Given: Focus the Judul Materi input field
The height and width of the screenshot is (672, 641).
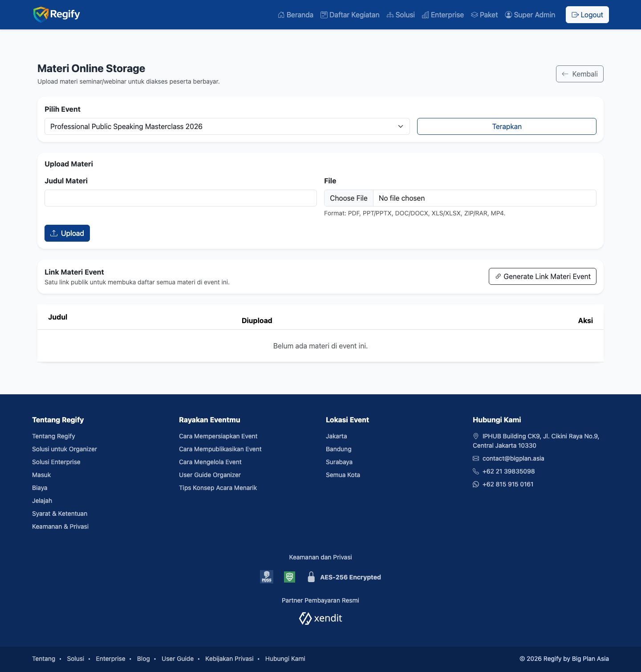Looking at the screenshot, I should (x=181, y=198).
